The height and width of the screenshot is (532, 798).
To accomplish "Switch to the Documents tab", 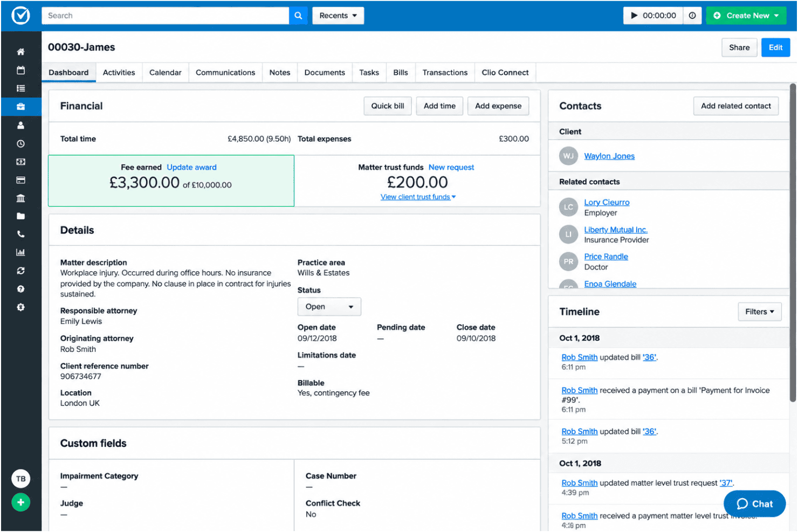I will tap(325, 73).
